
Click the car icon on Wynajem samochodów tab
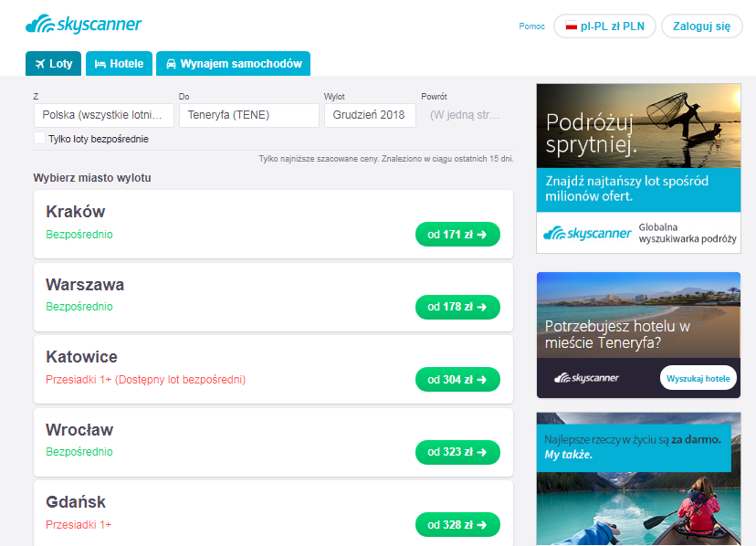tap(171, 64)
